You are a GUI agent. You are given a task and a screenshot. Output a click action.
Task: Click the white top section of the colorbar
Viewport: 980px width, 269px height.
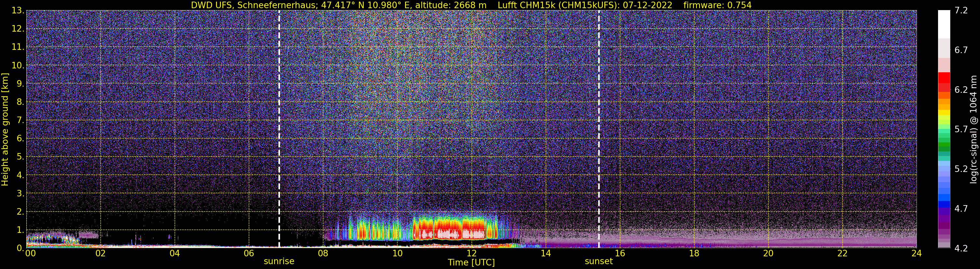pyautogui.click(x=944, y=24)
